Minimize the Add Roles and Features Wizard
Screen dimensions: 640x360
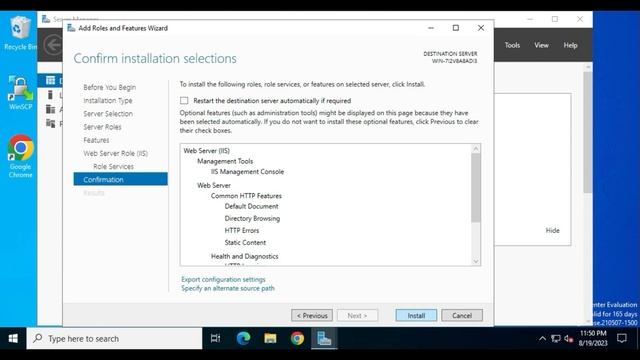[431, 28]
